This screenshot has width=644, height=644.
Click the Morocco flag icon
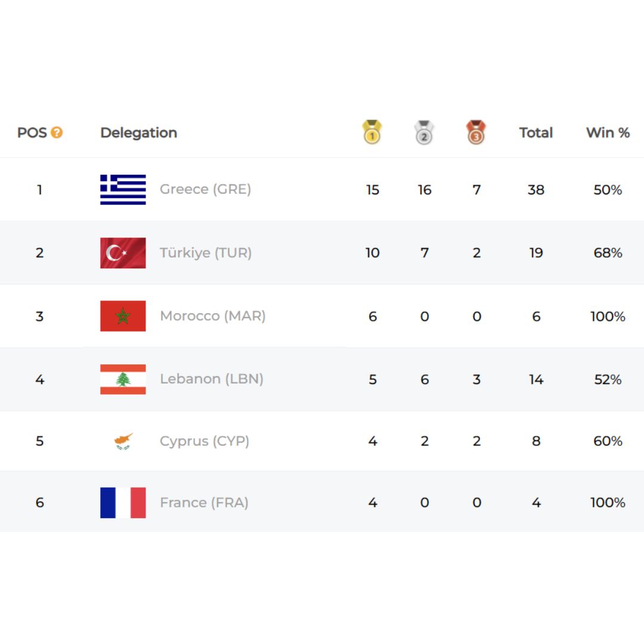[x=123, y=316]
